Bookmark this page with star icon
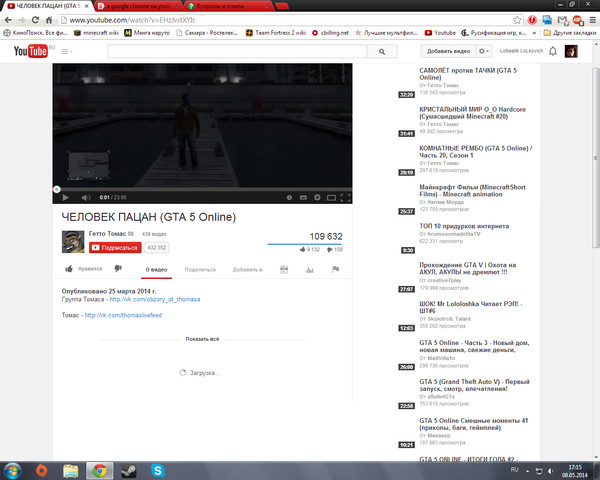The width and height of the screenshot is (600, 480). (517, 20)
